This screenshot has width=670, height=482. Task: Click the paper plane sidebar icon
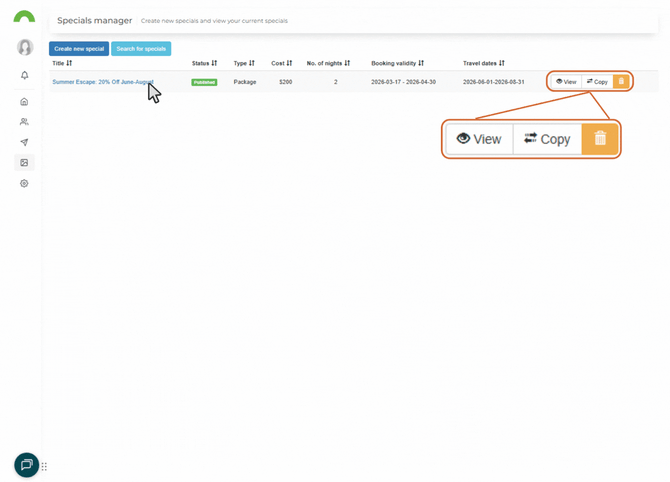pos(25,142)
